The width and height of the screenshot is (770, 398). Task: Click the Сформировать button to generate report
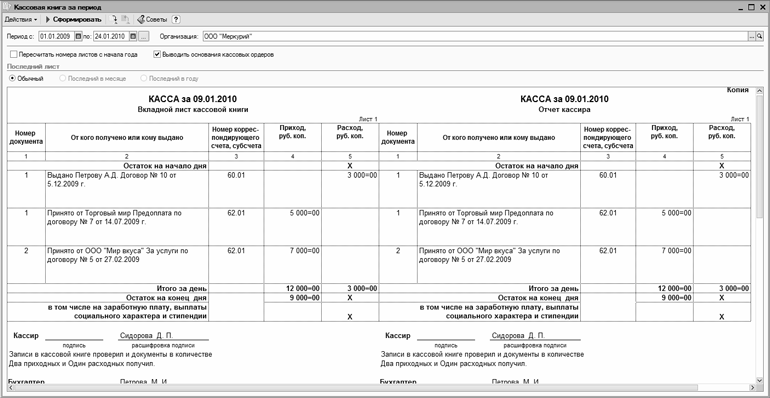[x=73, y=20]
